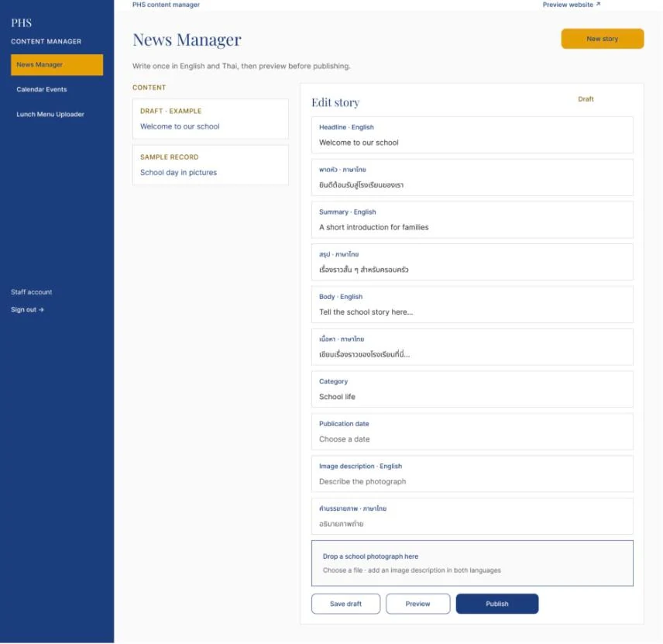Image resolution: width=663 pixels, height=644 pixels.
Task: Select the 'Welcome to our school' draft card
Action: tap(211, 119)
